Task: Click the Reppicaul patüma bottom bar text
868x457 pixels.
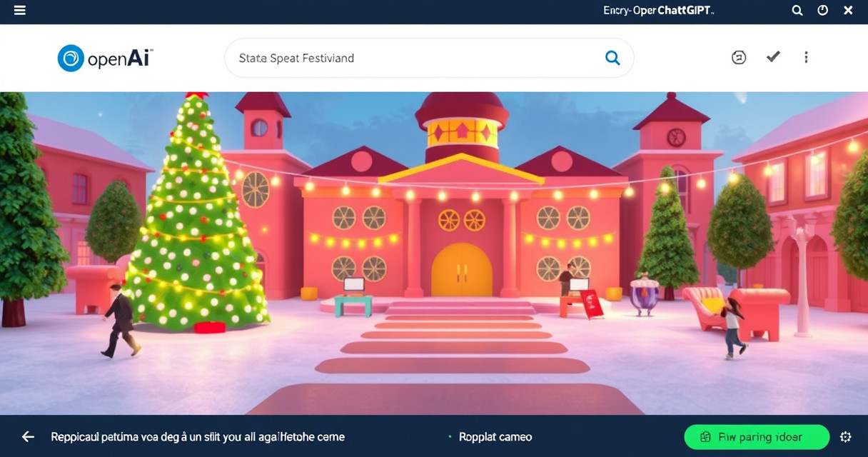Action: coord(198,437)
